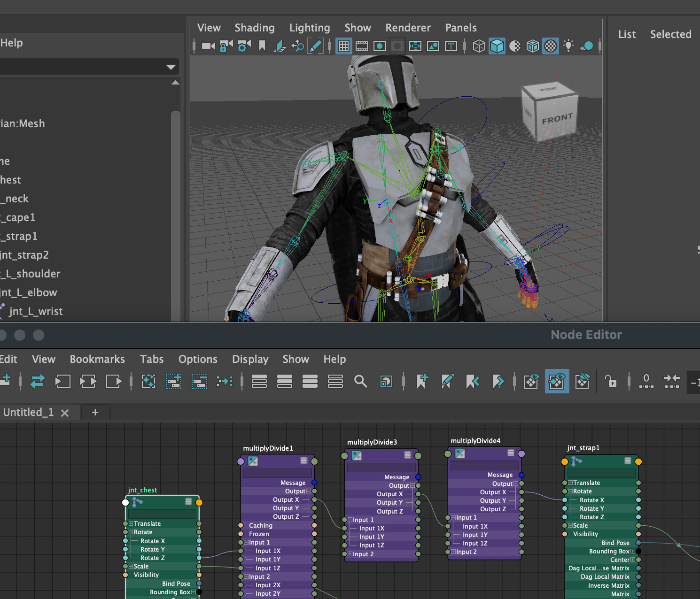Open the viewport Panels menu
The image size is (700, 599).
point(461,28)
